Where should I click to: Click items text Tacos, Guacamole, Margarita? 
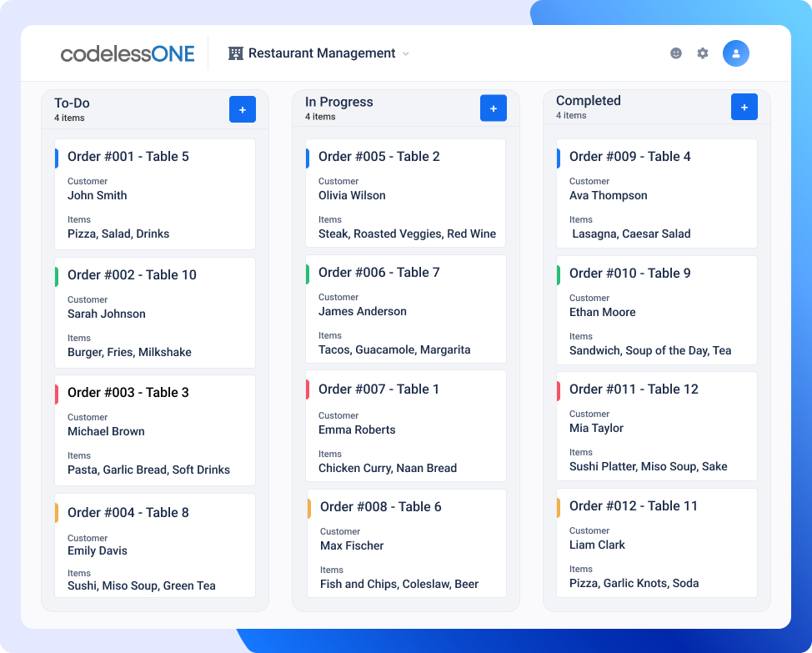394,349
